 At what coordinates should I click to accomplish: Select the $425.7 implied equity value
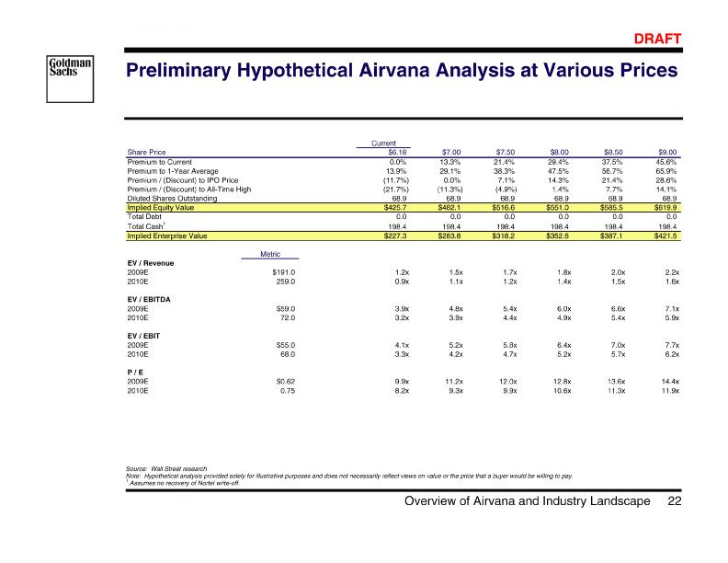(x=397, y=208)
